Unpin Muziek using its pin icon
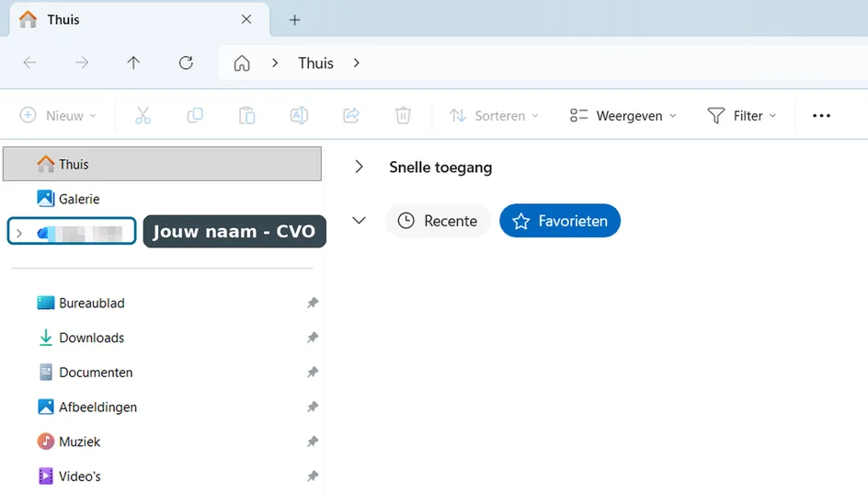This screenshot has height=494, width=868. (x=313, y=442)
